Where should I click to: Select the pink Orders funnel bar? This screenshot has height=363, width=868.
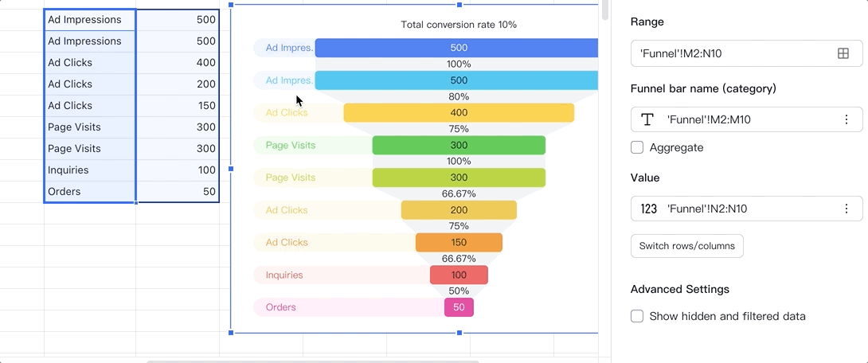click(459, 307)
